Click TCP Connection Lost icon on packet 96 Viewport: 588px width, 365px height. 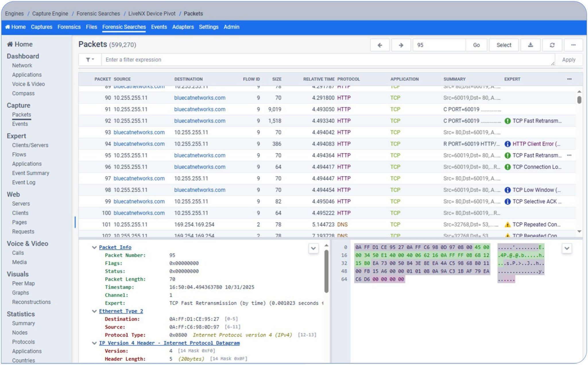tap(507, 167)
